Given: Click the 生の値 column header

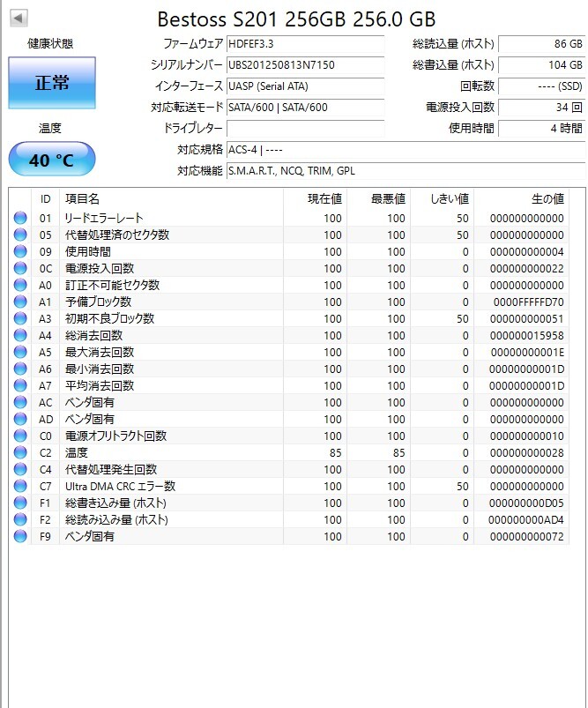Looking at the screenshot, I should pyautogui.click(x=522, y=199).
